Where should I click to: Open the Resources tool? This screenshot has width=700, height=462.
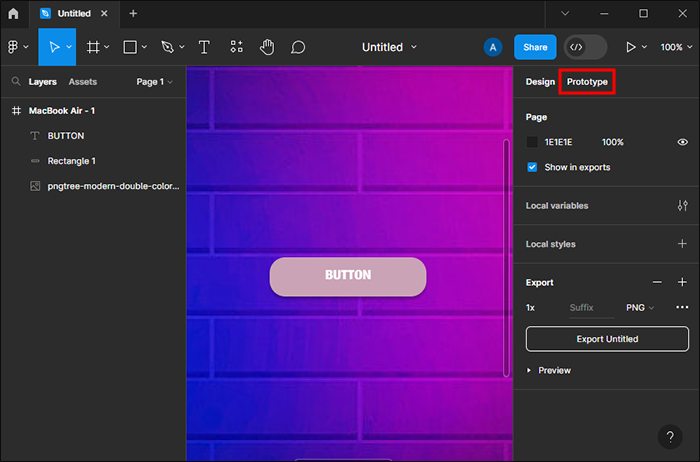(x=236, y=47)
